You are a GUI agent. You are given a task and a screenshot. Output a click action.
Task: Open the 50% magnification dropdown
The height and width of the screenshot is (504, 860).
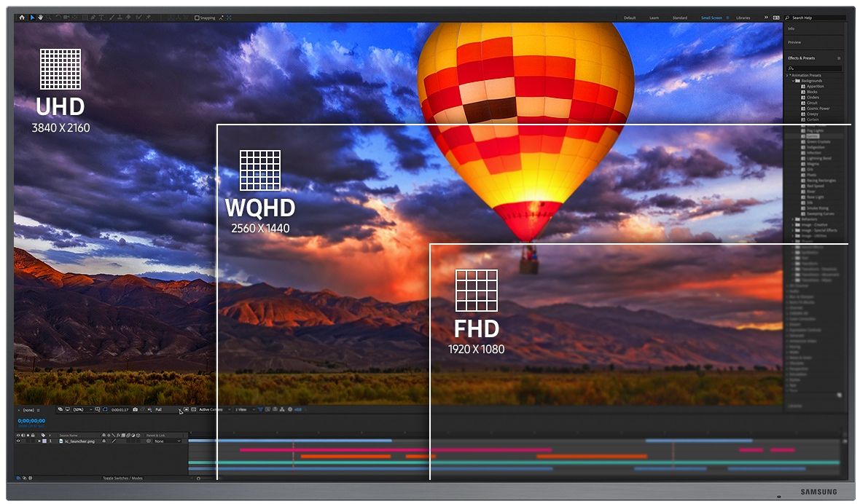tap(82, 410)
